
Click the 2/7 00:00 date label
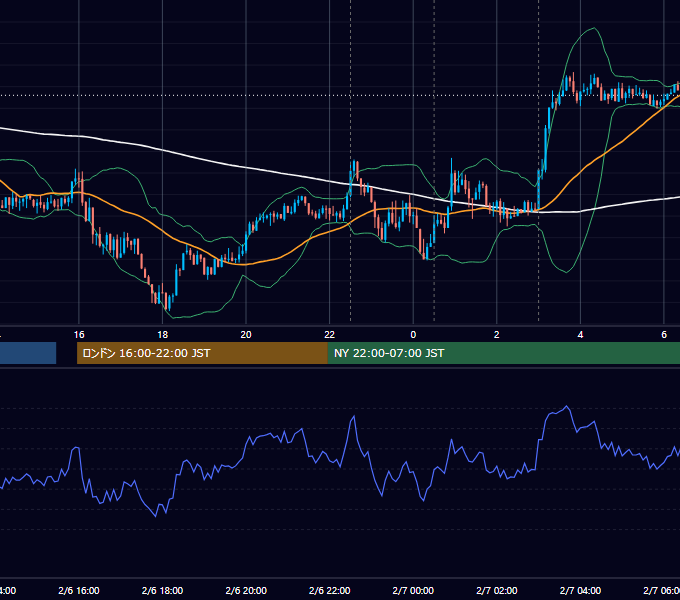pyautogui.click(x=413, y=590)
